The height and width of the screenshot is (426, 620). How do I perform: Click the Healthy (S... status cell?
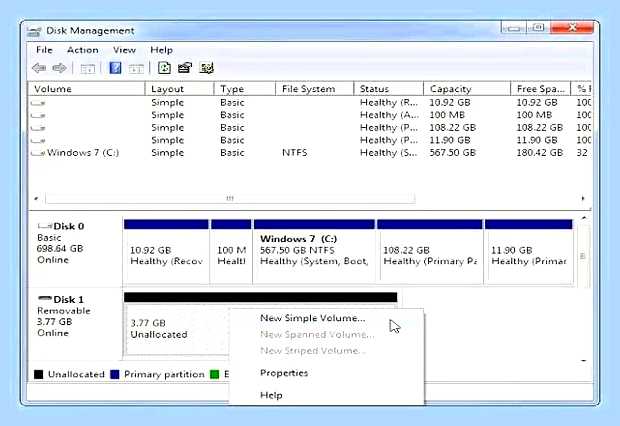pos(388,153)
